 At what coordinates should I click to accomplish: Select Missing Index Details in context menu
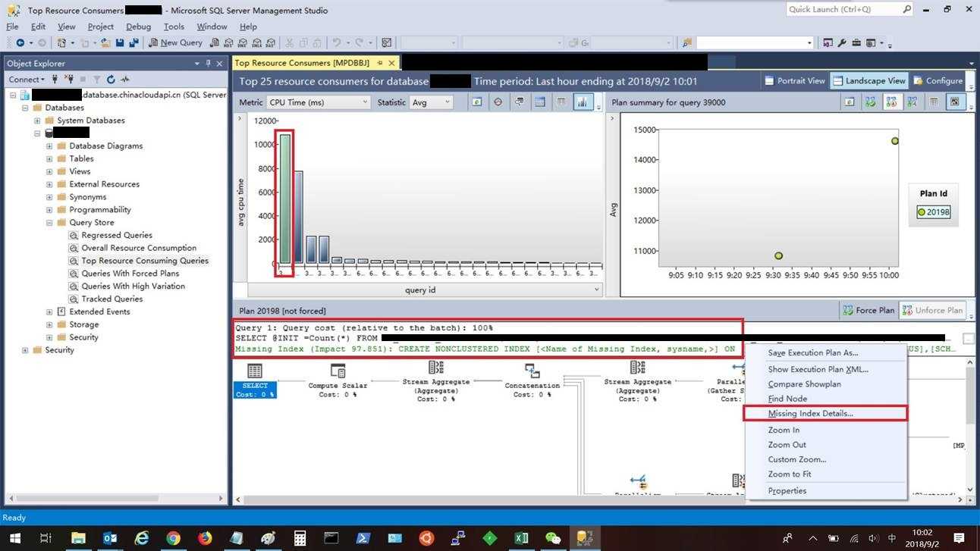tap(826, 413)
